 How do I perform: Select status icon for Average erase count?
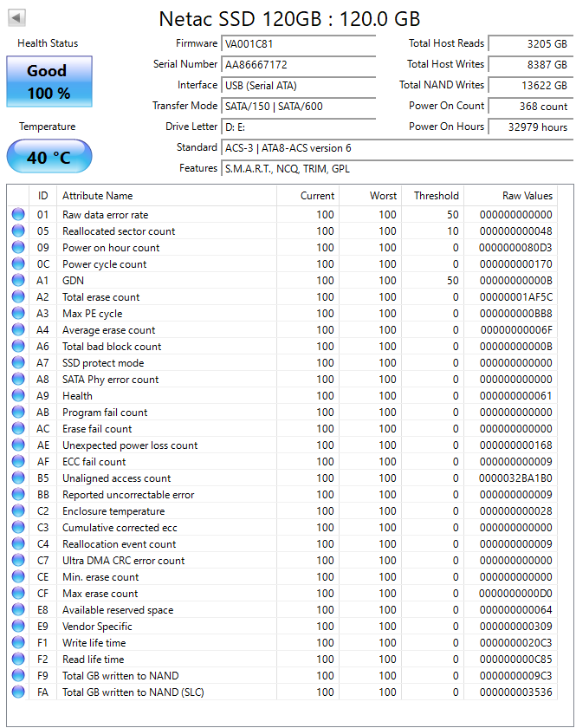pos(18,329)
